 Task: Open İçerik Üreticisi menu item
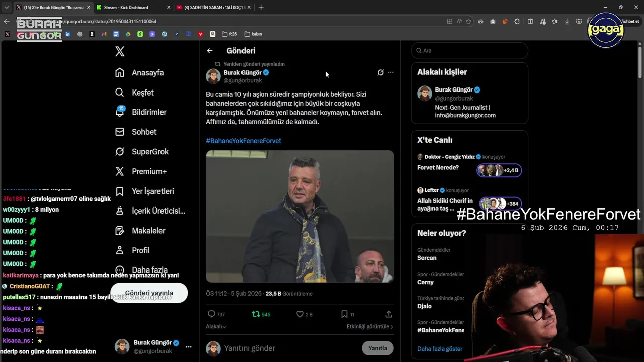pyautogui.click(x=150, y=211)
